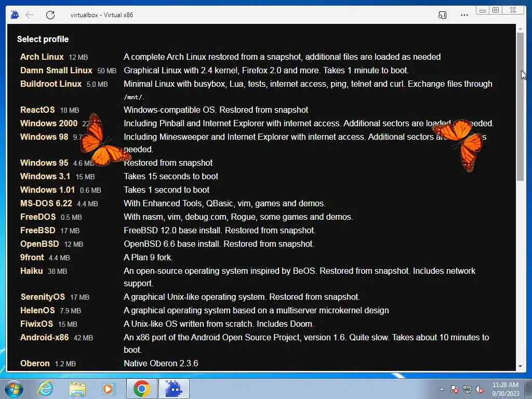532x399 pixels.
Task: Click the page's vertical scrollbar thumb
Action: 520,107
